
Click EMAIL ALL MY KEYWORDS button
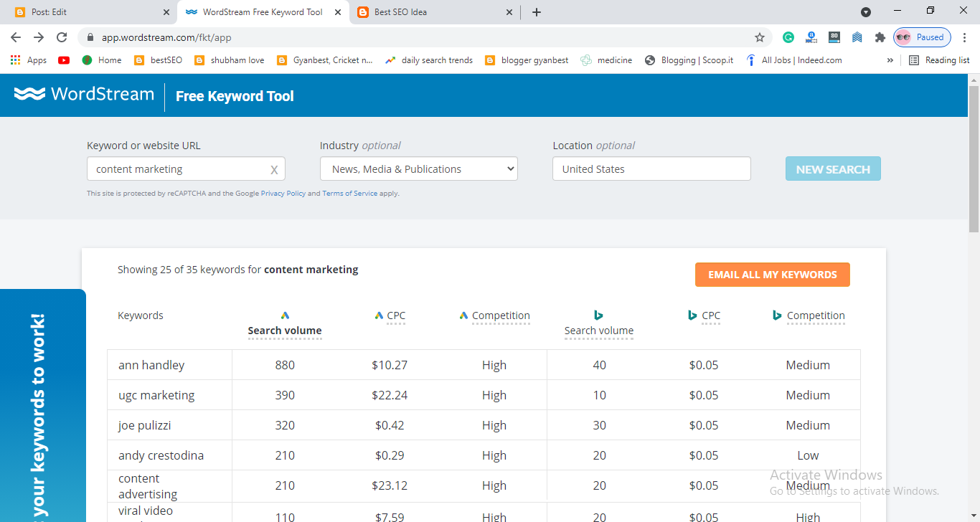coord(773,275)
